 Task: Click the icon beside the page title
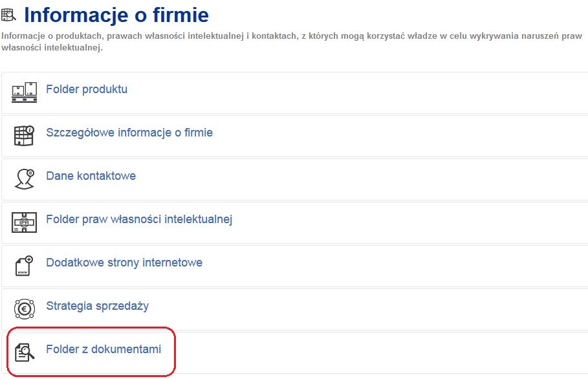pos(8,15)
